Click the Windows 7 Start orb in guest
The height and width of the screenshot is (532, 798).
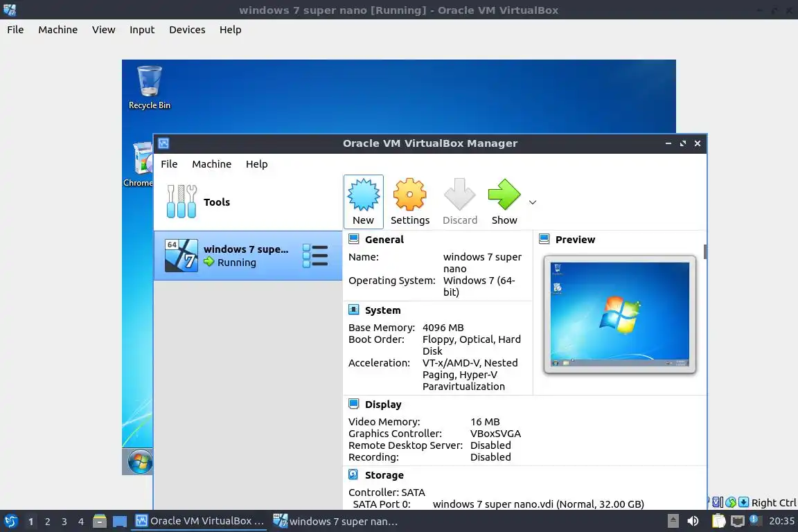[x=139, y=462]
